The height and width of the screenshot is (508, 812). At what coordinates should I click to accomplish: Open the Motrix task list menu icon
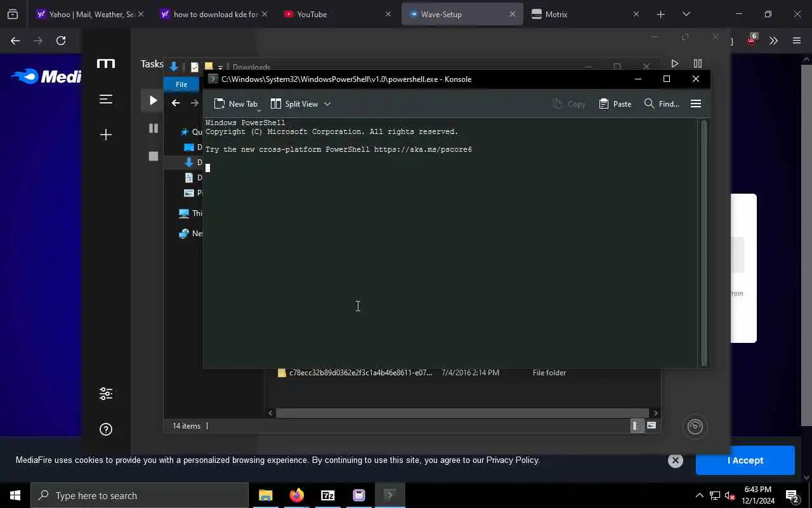coord(106,99)
